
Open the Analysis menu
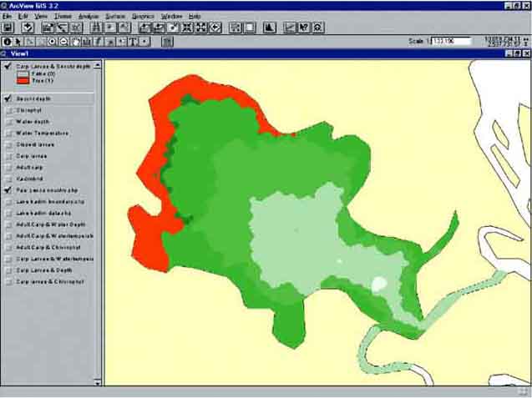[x=88, y=16]
